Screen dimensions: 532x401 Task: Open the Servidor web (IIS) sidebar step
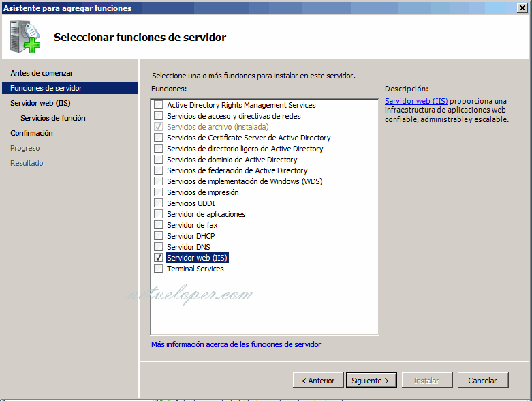pyautogui.click(x=40, y=103)
